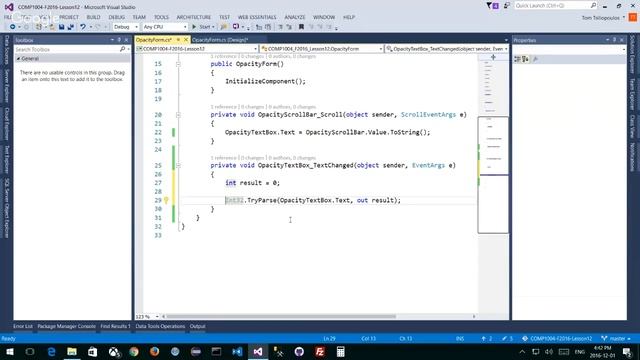Open the Output tab at the bottom
Viewport: 640px width, 360px height.
[x=198, y=326]
